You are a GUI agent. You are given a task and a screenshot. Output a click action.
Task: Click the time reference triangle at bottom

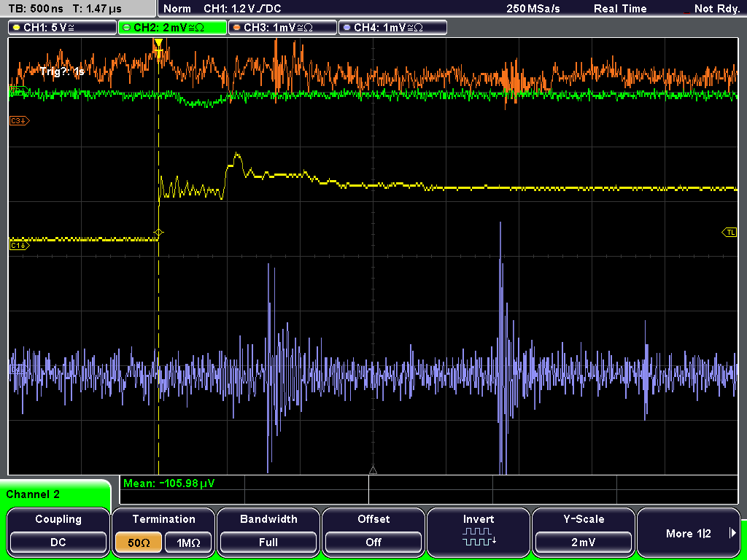click(x=373, y=470)
